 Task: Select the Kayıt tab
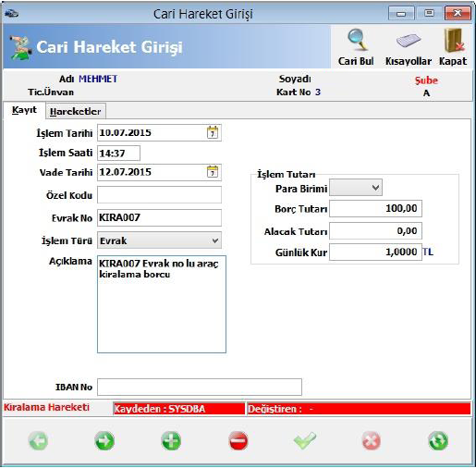click(x=24, y=110)
